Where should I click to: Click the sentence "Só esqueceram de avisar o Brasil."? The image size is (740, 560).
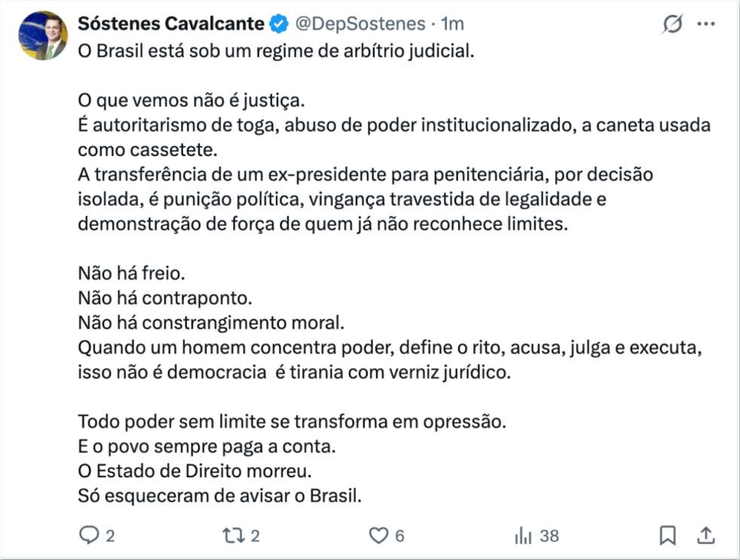tap(221, 497)
